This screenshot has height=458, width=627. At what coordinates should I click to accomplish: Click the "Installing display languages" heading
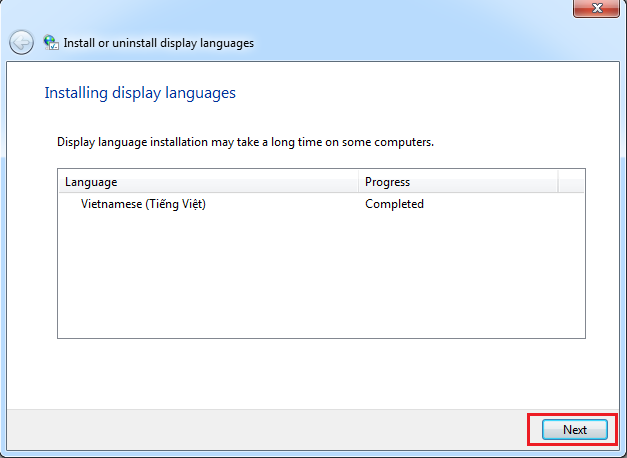tap(140, 93)
